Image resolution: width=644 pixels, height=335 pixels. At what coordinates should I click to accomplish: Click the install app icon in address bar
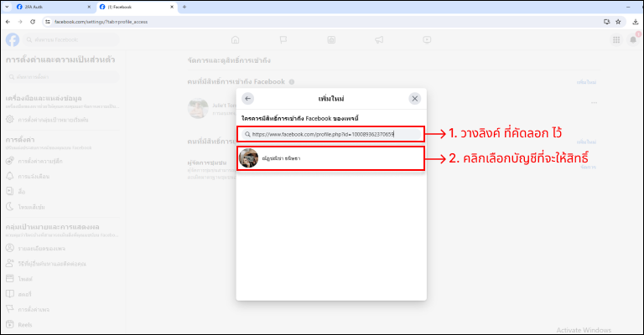(x=606, y=22)
